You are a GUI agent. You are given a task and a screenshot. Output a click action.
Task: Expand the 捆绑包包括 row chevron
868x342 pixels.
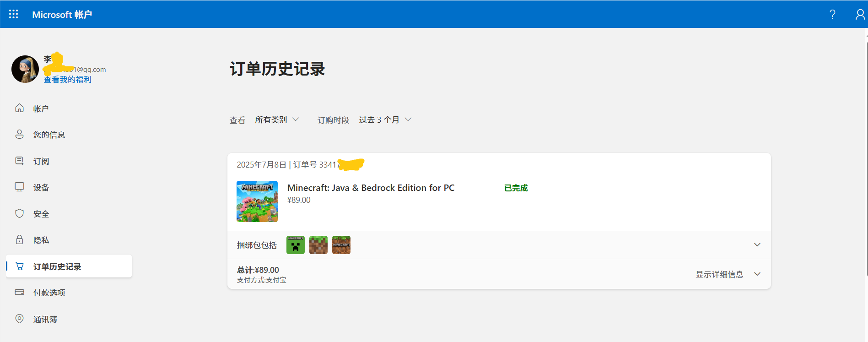[757, 245]
